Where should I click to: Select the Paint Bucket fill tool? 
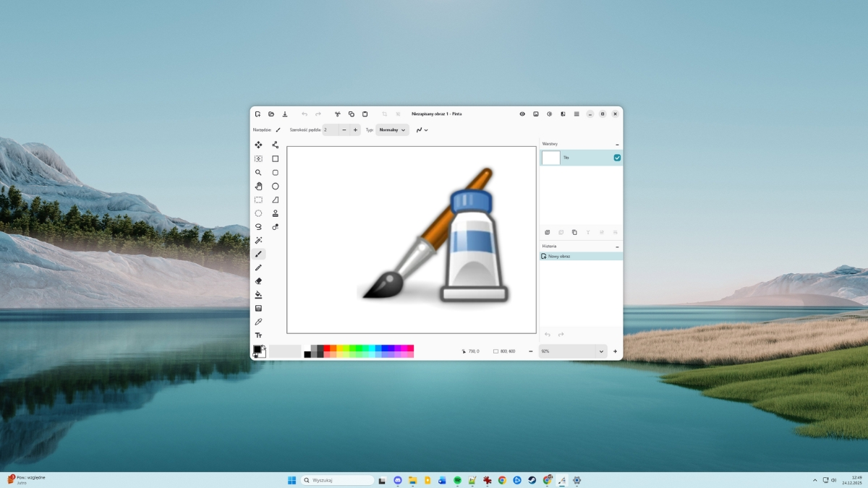[x=258, y=295]
